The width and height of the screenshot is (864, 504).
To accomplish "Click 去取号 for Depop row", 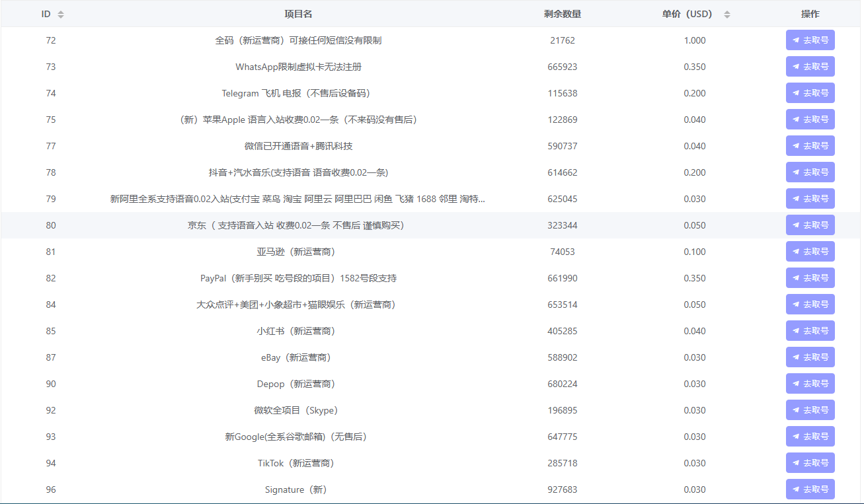I will [810, 384].
